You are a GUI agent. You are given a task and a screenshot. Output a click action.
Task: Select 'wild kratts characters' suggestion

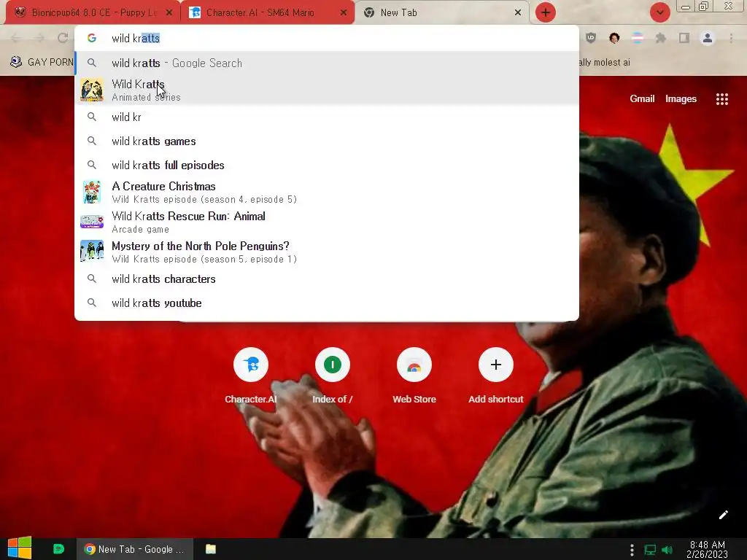[x=327, y=279]
